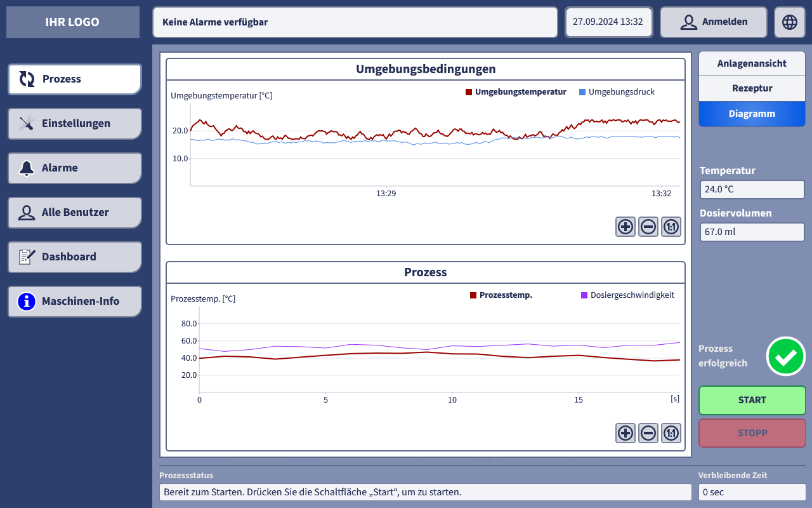Click the Maschinen-Info info icon
Viewport: 812px width, 508px height.
coord(27,301)
